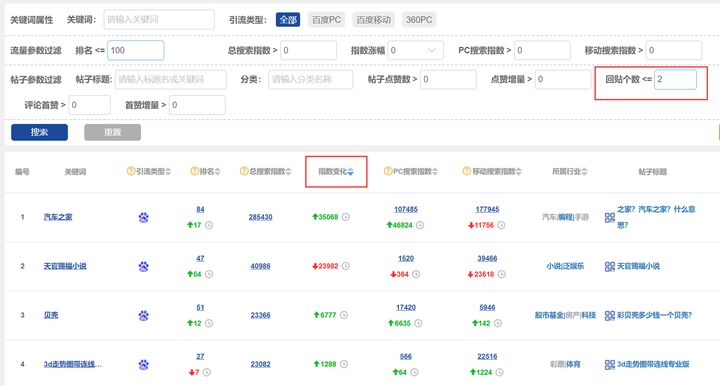Image resolution: width=720 pixels, height=386 pixels.
Task: Sort by 所属行业 column header
Action: (x=569, y=172)
